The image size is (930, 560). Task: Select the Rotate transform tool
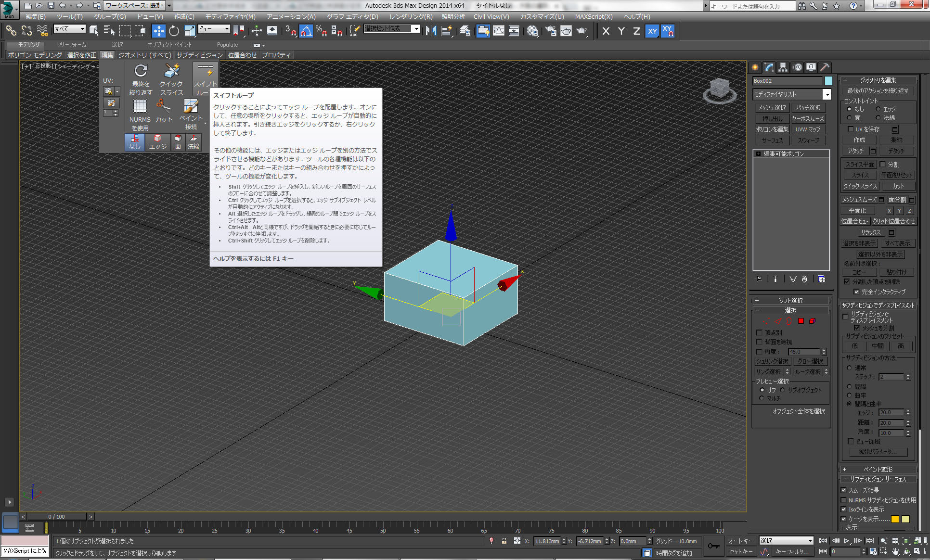click(174, 31)
